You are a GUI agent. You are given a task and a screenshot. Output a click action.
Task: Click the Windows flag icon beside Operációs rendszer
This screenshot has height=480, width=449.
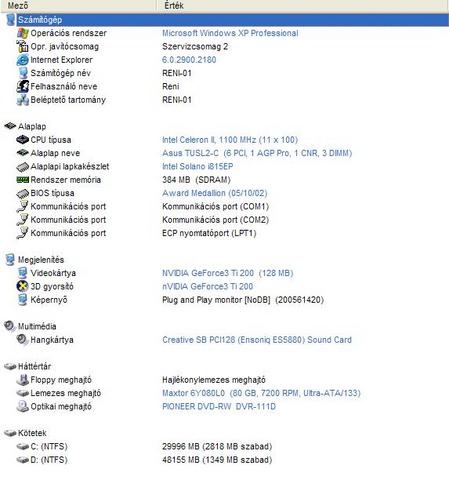click(23, 33)
